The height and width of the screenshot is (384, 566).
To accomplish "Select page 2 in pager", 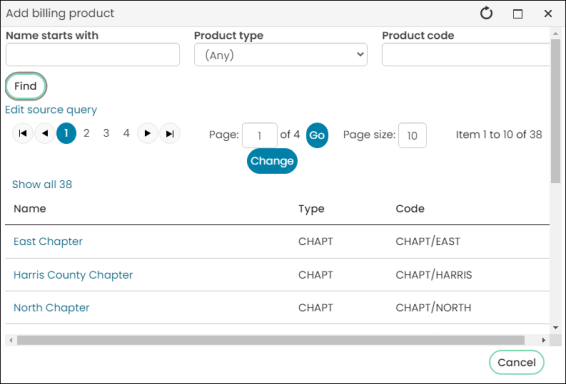I will click(x=86, y=133).
